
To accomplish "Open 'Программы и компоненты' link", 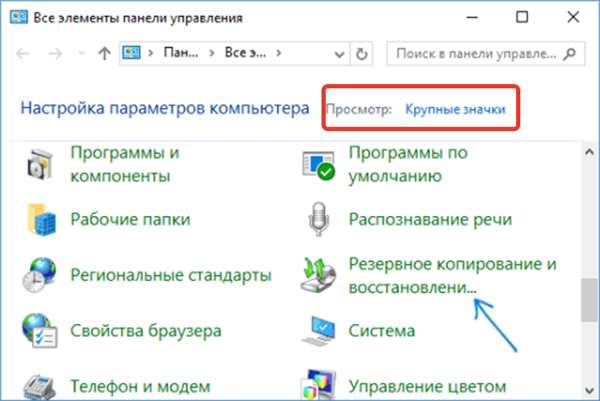I will pyautogui.click(x=125, y=165).
